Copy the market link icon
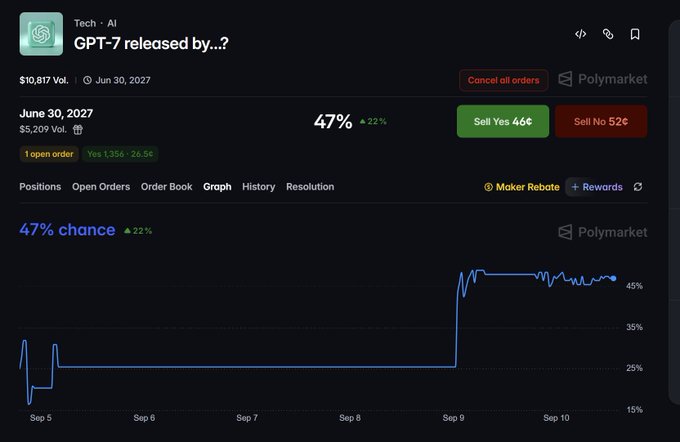680x442 pixels. pyautogui.click(x=608, y=34)
